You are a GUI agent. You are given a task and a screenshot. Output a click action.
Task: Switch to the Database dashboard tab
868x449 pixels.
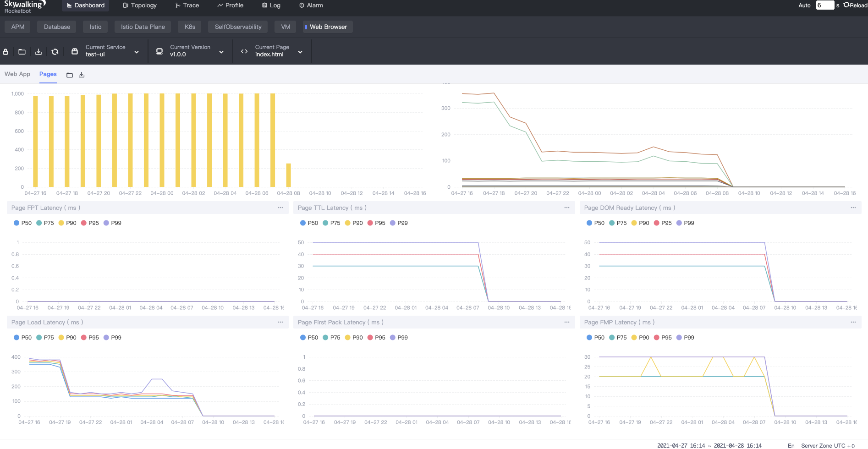[x=57, y=27]
